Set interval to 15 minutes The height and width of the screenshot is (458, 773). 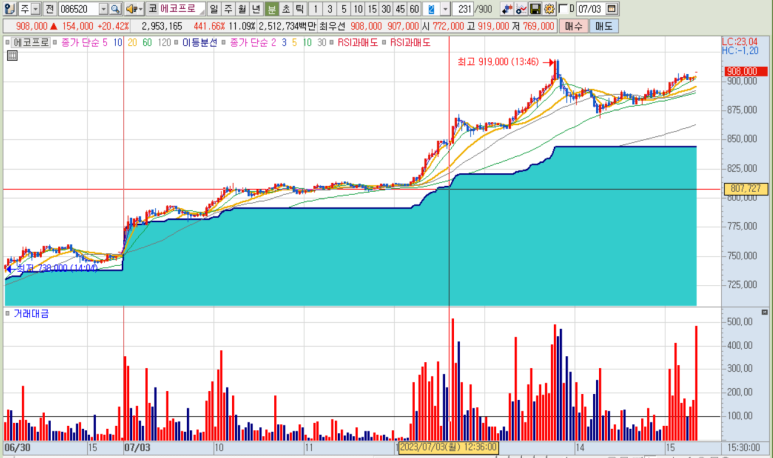click(x=372, y=9)
